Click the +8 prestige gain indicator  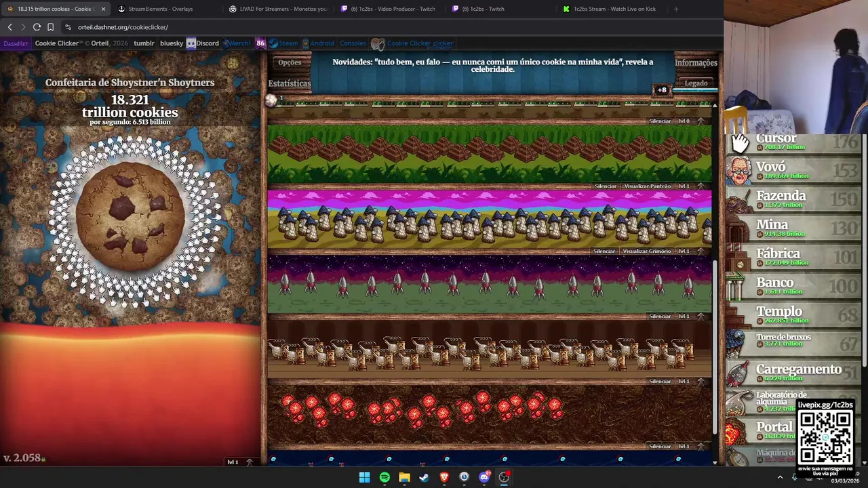coord(661,90)
